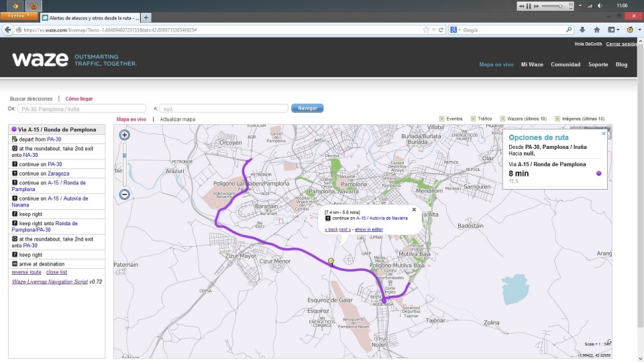Open the Mi Waze menu item

(x=532, y=64)
